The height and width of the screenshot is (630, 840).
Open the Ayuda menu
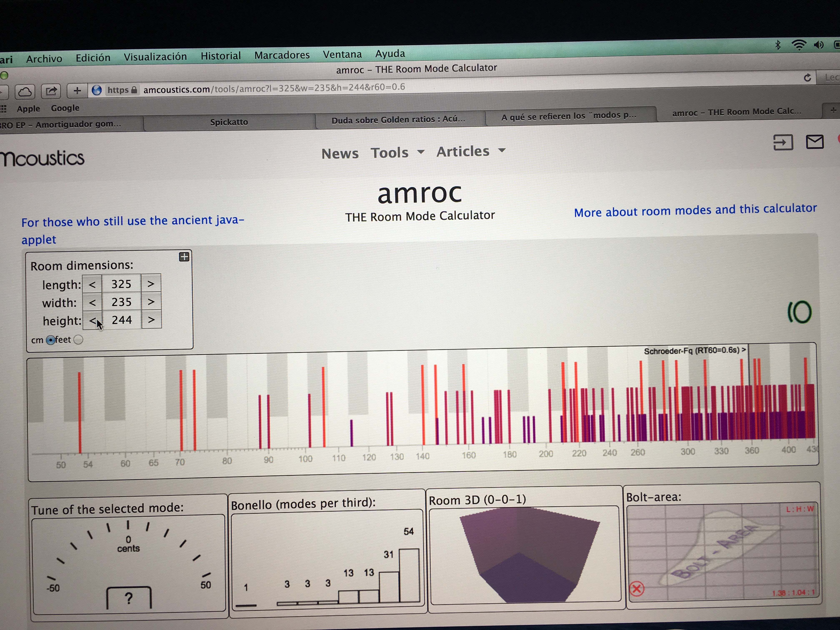[x=390, y=54]
